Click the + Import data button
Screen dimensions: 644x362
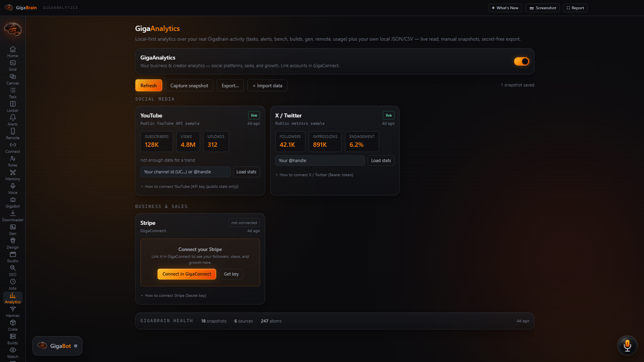(267, 86)
